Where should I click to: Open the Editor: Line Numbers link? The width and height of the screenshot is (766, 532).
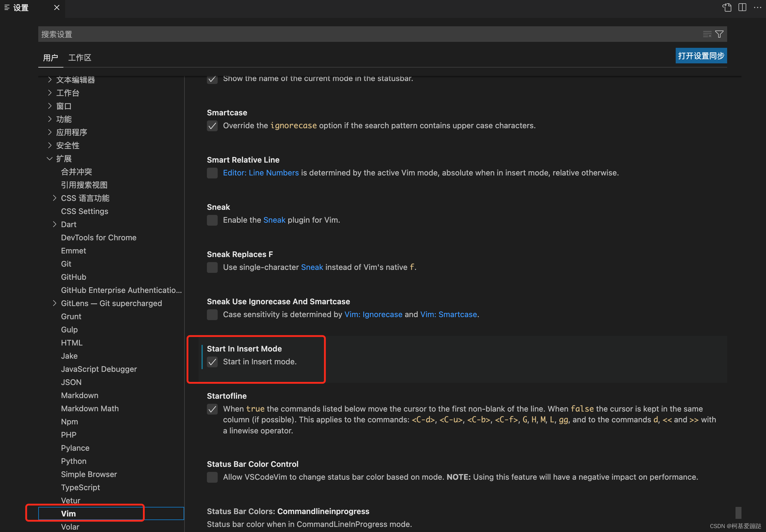(261, 173)
